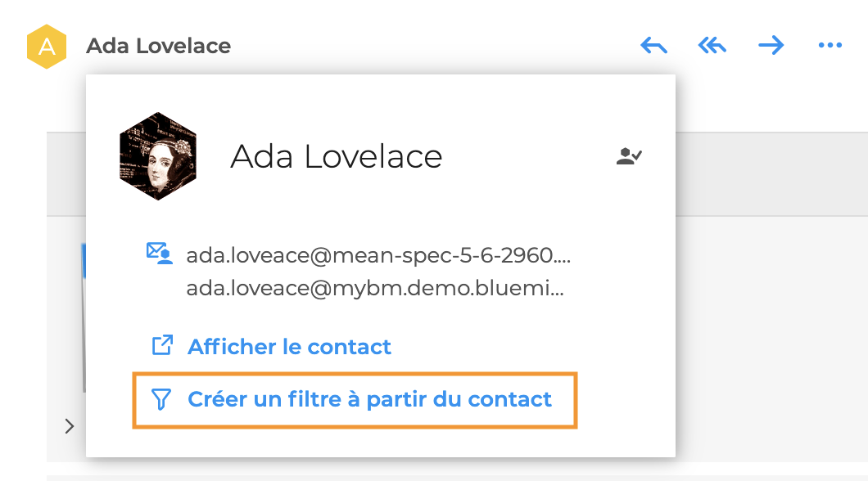Click the ada.loveace@mybm.demo email address

coord(375,288)
